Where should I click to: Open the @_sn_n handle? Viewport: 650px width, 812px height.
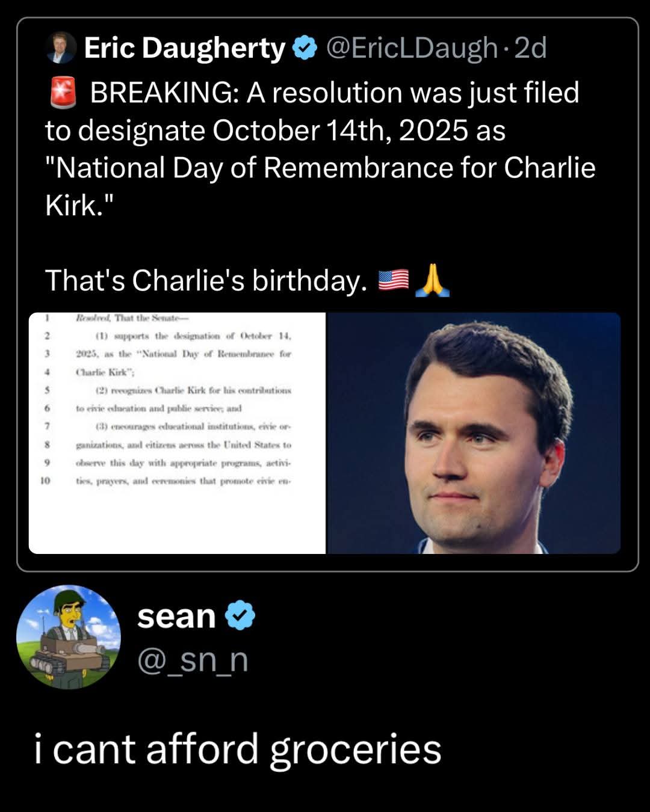pos(193,660)
